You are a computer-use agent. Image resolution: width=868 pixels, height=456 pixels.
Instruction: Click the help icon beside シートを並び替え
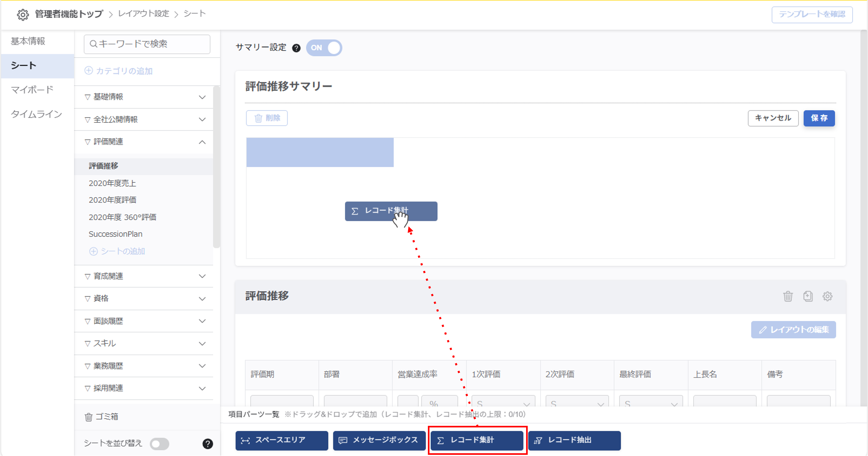pos(208,444)
